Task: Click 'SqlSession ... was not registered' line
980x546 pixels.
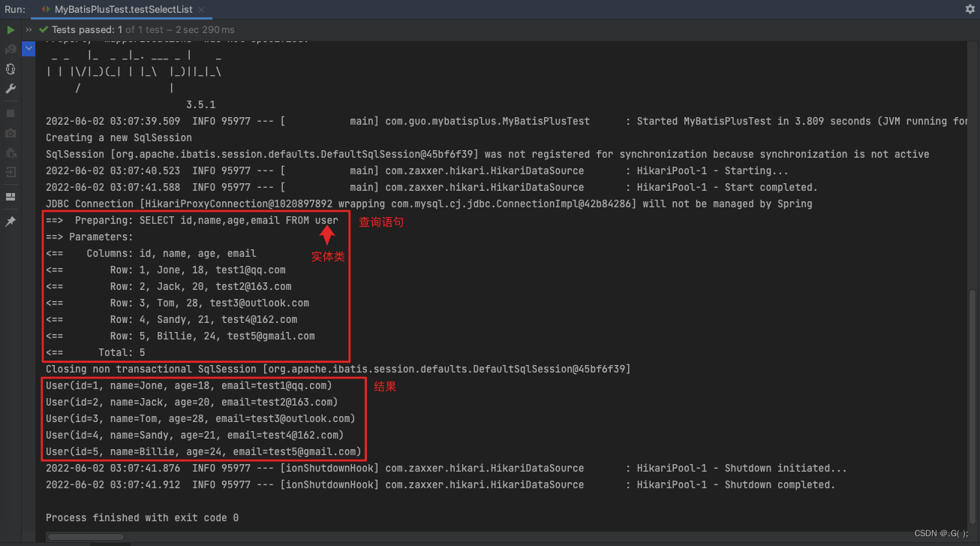Action: pyautogui.click(x=488, y=154)
